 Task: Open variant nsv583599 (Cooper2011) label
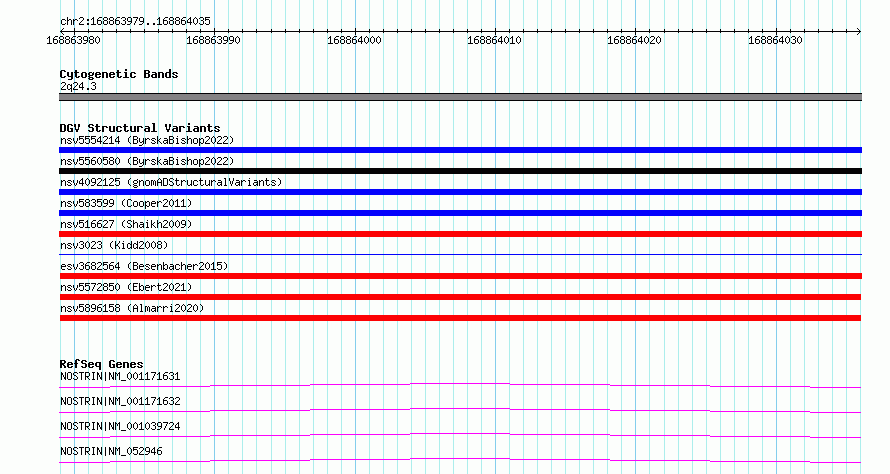click(126, 203)
